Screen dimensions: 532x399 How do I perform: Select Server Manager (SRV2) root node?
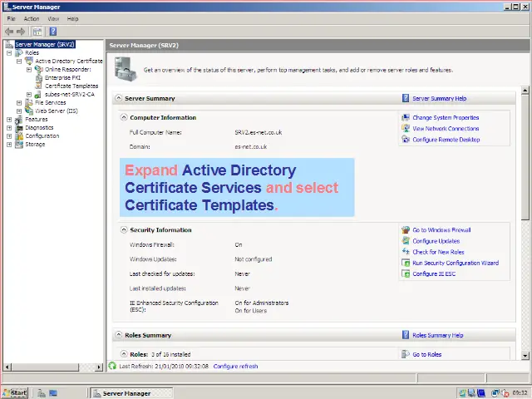click(45, 44)
